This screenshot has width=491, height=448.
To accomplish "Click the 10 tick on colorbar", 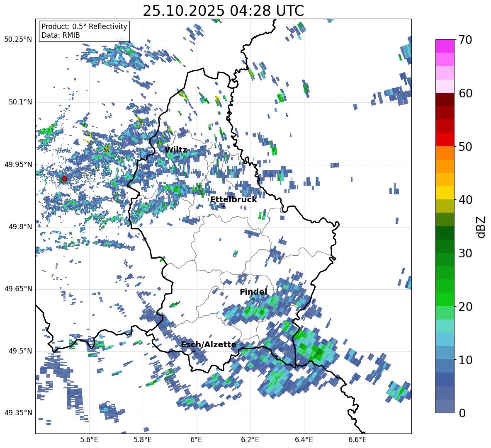I will (x=466, y=360).
